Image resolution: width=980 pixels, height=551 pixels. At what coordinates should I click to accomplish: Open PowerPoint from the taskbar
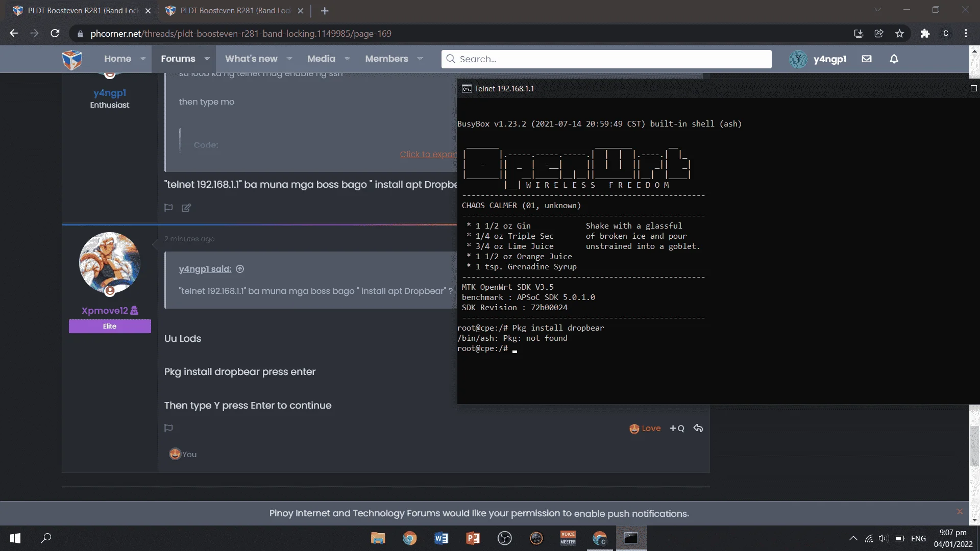tap(473, 538)
